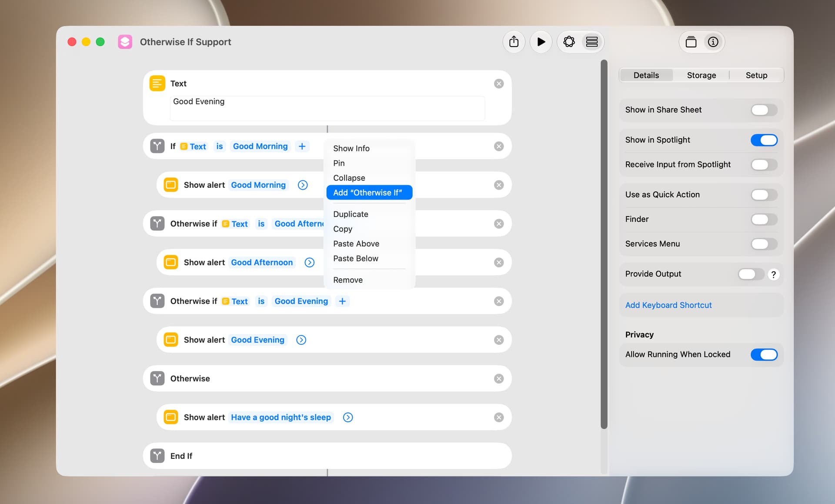Click the Text variable in If row

coord(193,147)
